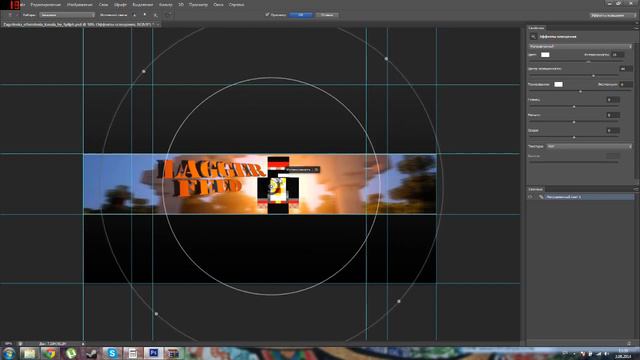
Task: Select the Lights (Источники) panel tab
Action: tap(535, 189)
